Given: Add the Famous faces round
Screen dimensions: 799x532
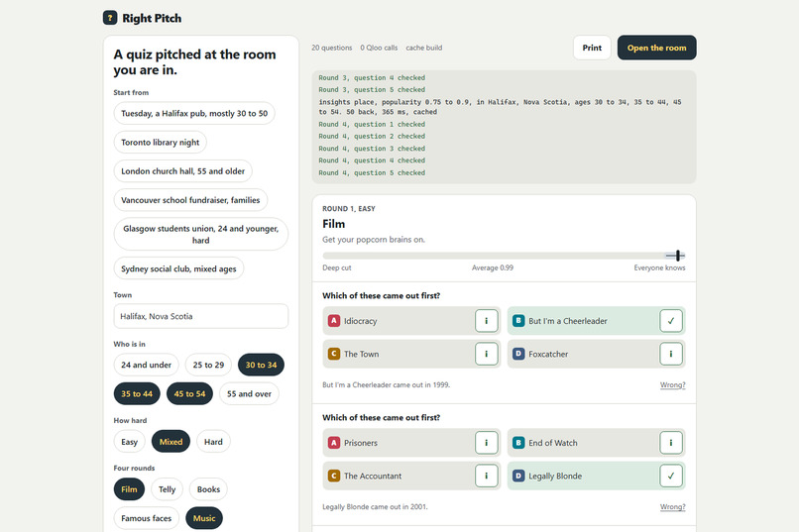Looking at the screenshot, I should 147,518.
